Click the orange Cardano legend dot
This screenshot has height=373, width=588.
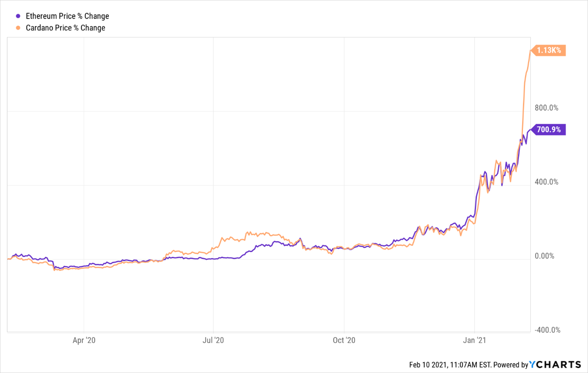coord(18,28)
